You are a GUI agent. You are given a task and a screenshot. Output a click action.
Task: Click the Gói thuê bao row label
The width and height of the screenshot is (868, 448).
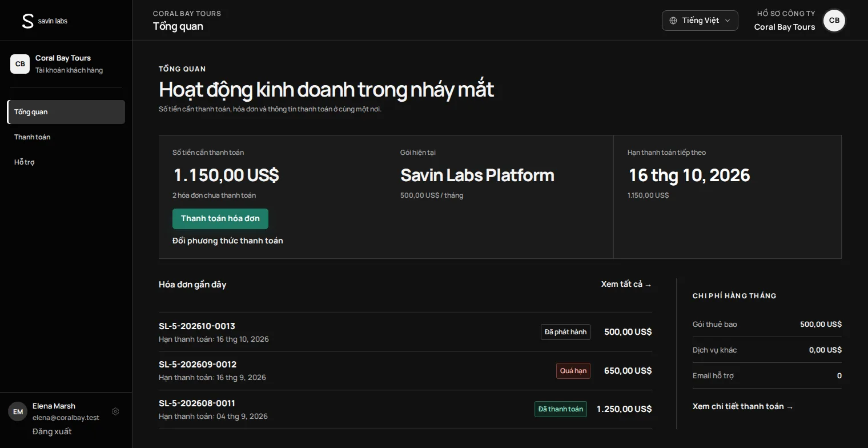(715, 324)
